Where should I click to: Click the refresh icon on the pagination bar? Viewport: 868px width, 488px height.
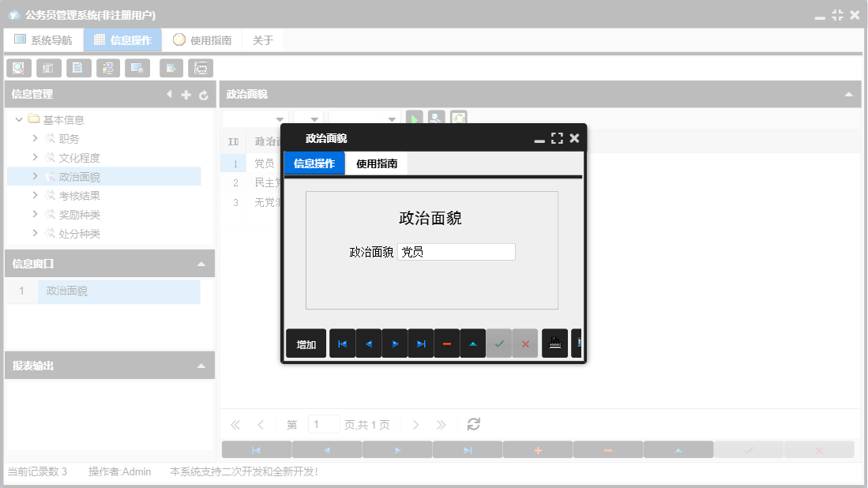coord(473,424)
